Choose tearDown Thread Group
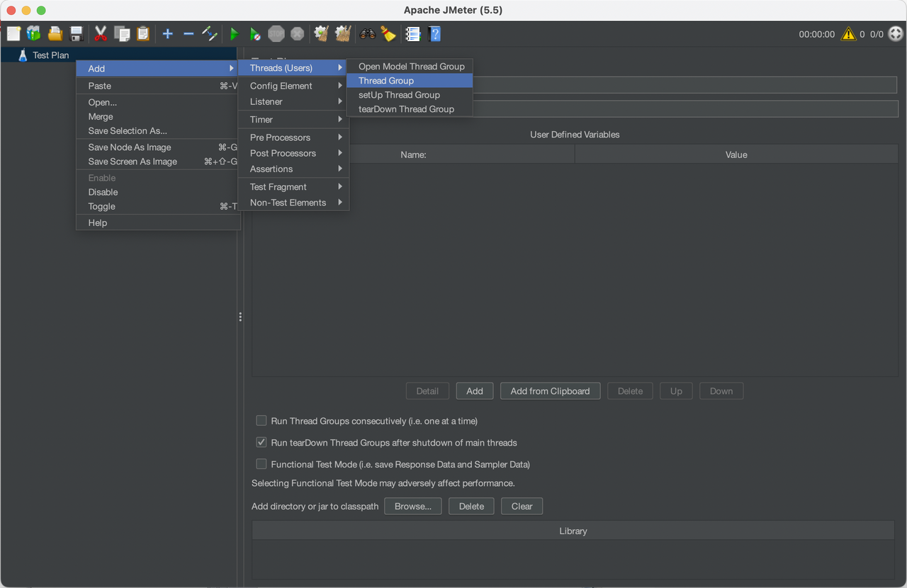 410,108
